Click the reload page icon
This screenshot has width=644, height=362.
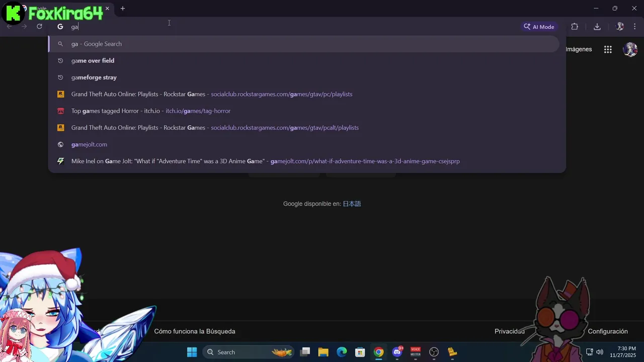[39, 27]
